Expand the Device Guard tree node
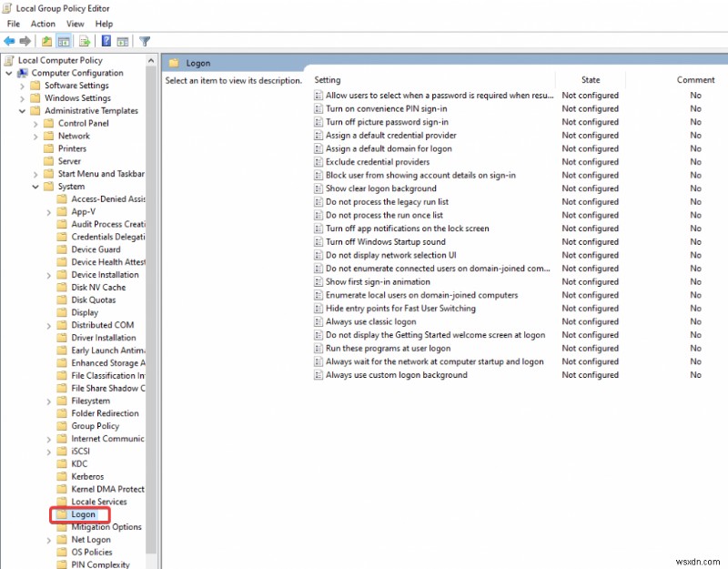 [x=48, y=249]
